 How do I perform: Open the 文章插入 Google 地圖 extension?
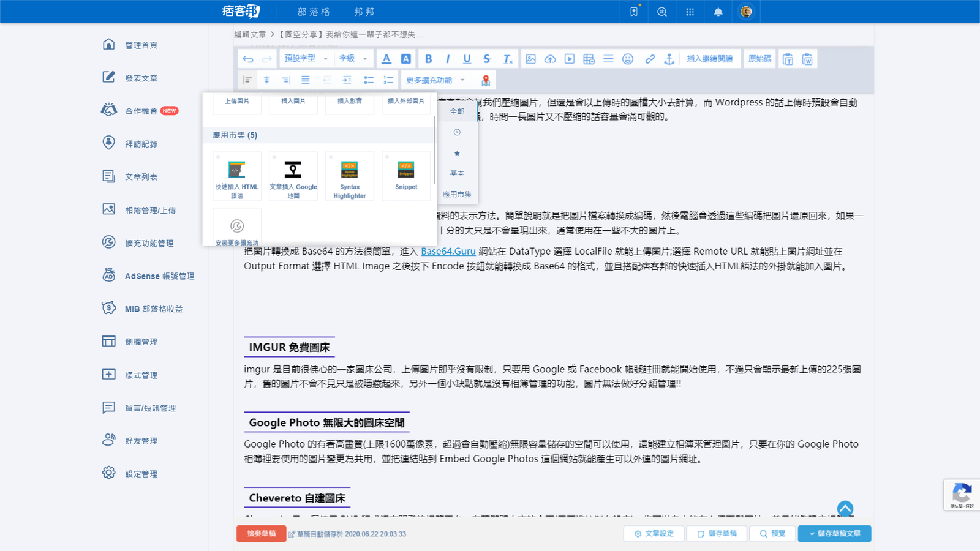point(293,176)
